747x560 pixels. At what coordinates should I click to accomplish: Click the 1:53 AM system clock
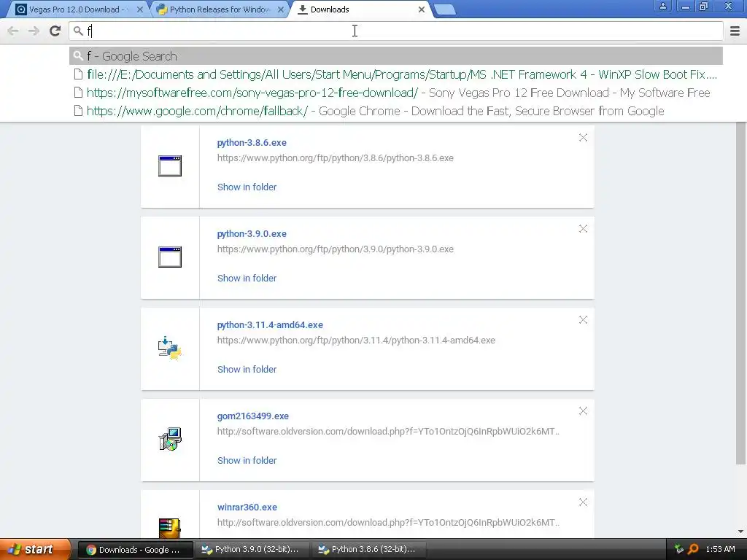[x=720, y=550]
